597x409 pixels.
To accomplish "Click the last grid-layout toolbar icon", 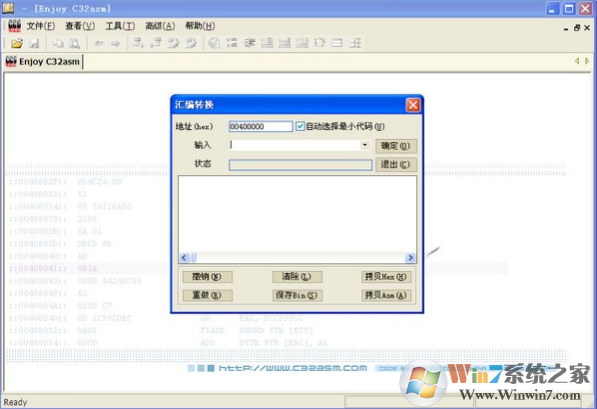I will tap(355, 43).
